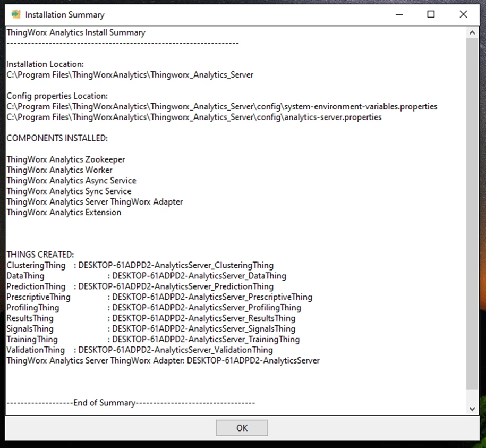This screenshot has height=448, width=486.
Task: Click the AnalyticsServer_PredictionThing value
Action: coord(176,286)
